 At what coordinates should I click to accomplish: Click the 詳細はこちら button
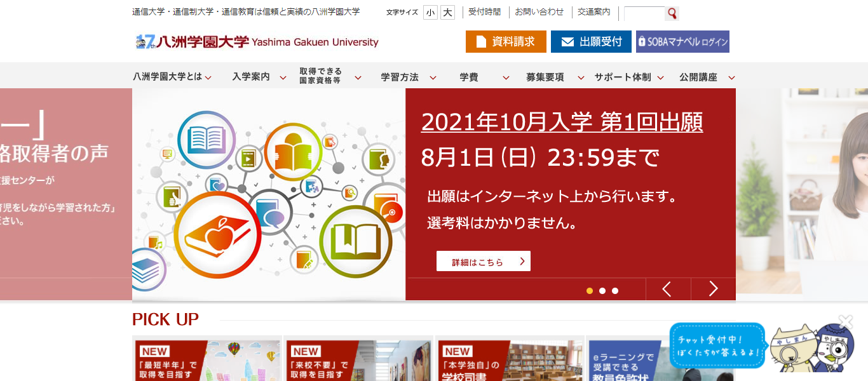pos(483,261)
